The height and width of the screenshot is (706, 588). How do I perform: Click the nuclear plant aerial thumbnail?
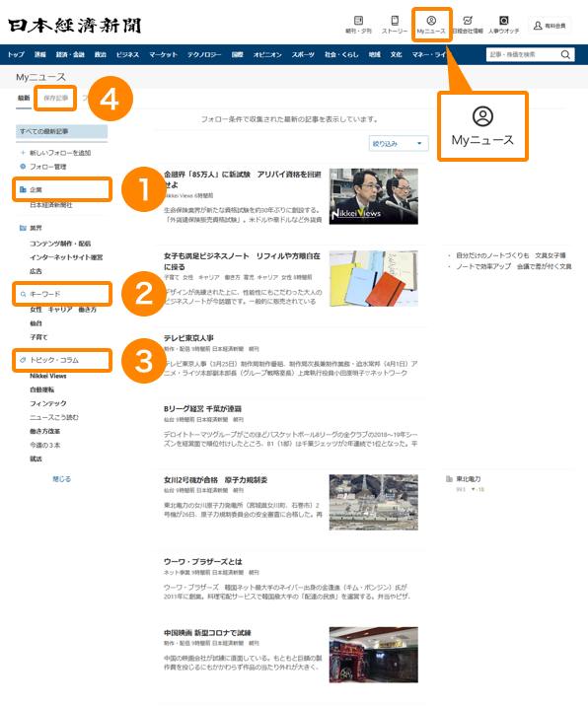pos(374,502)
